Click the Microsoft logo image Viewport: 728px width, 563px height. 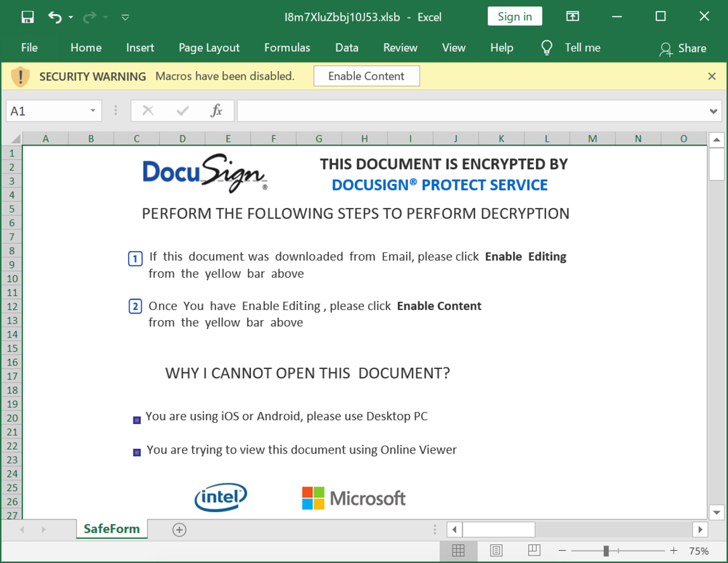pyautogui.click(x=354, y=498)
